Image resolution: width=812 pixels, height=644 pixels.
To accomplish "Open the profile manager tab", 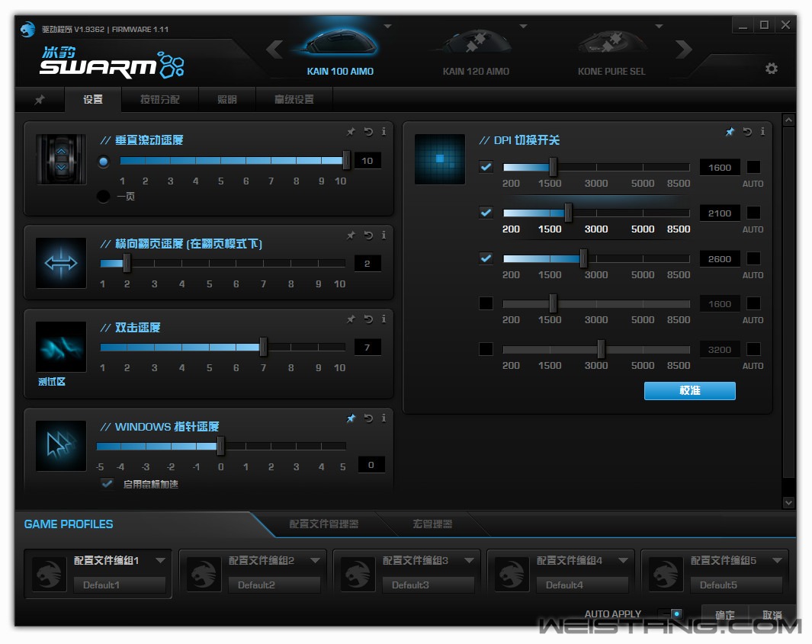I will click(324, 524).
